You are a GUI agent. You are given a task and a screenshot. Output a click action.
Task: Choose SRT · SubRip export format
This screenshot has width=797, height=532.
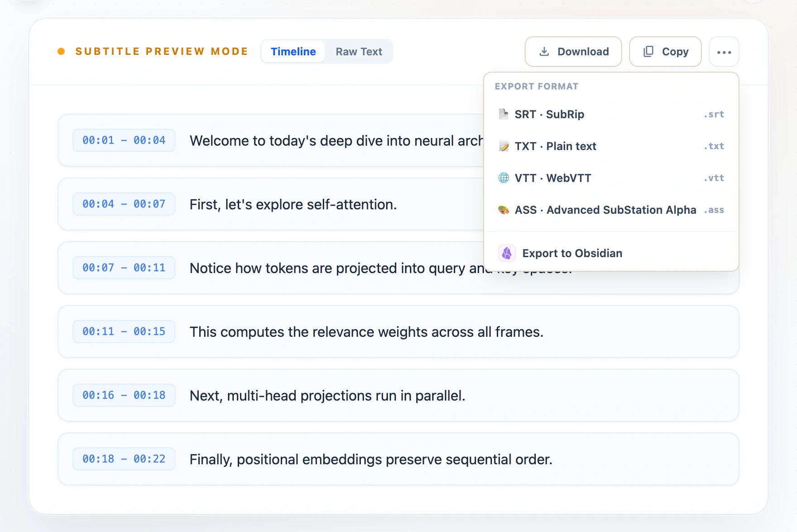(x=611, y=114)
